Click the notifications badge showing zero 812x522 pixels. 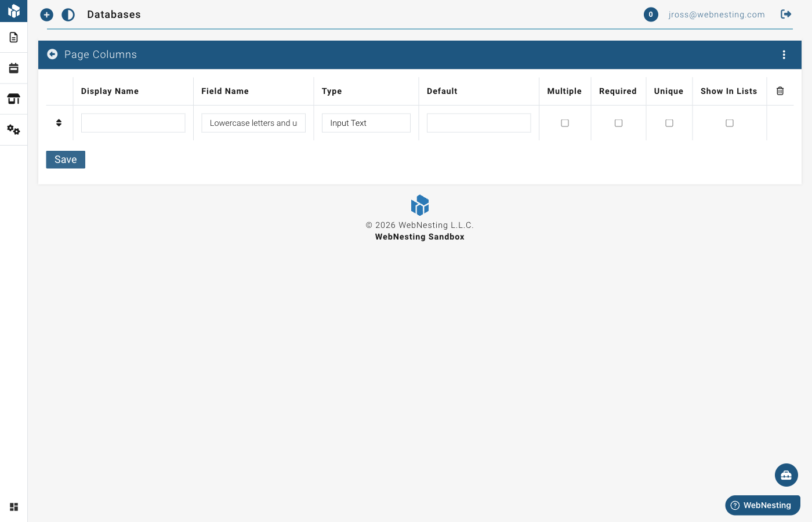pos(651,14)
